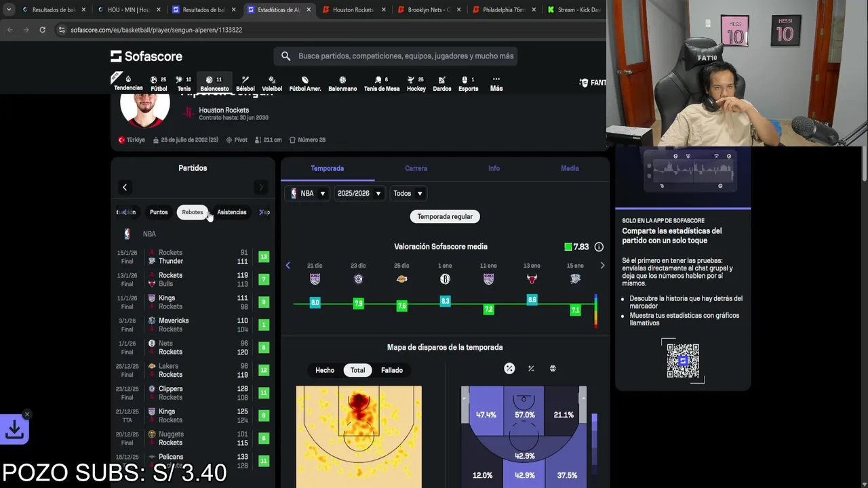Switch shot zones to filled percentage circle view
The height and width of the screenshot is (488, 868).
(x=509, y=369)
